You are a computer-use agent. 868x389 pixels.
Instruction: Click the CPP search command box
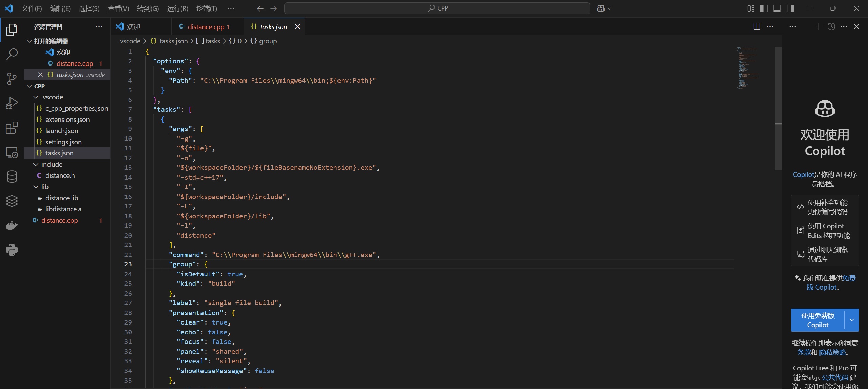click(437, 8)
